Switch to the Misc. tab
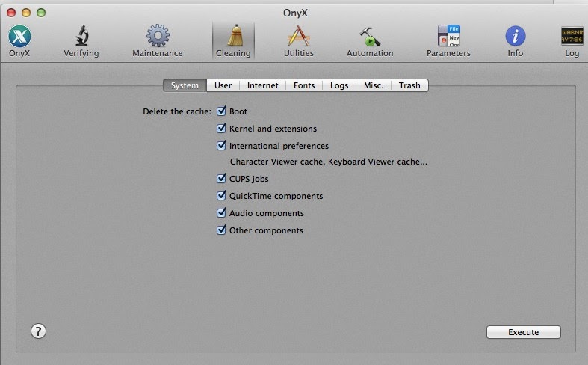 [374, 85]
